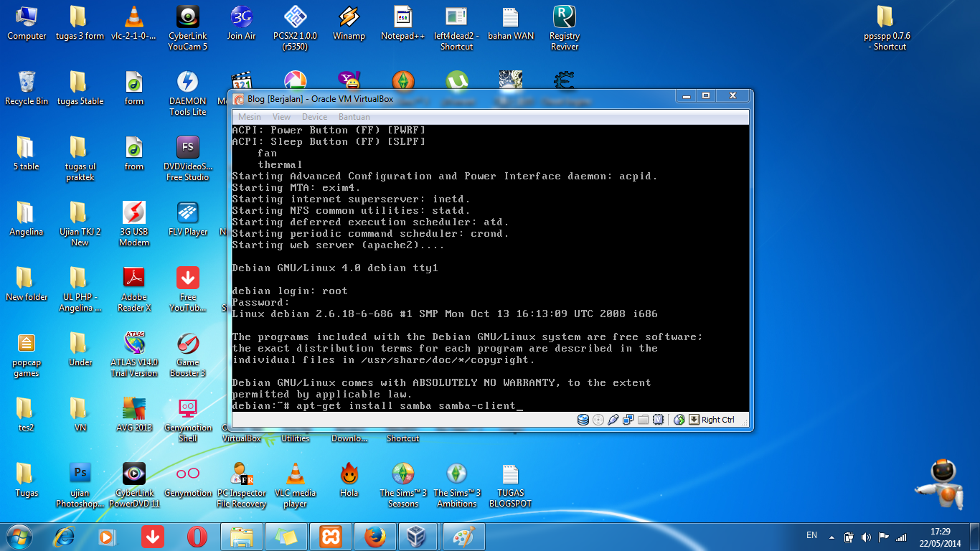Click the virtualization chip status icon

pyautogui.click(x=658, y=420)
